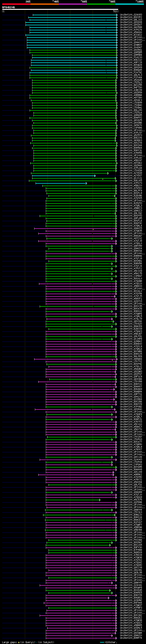The image size is (146, 644).
Task: Click the cyan alignment bar for UniRef100_O24093
Action: pyautogui.click(x=75, y=15)
